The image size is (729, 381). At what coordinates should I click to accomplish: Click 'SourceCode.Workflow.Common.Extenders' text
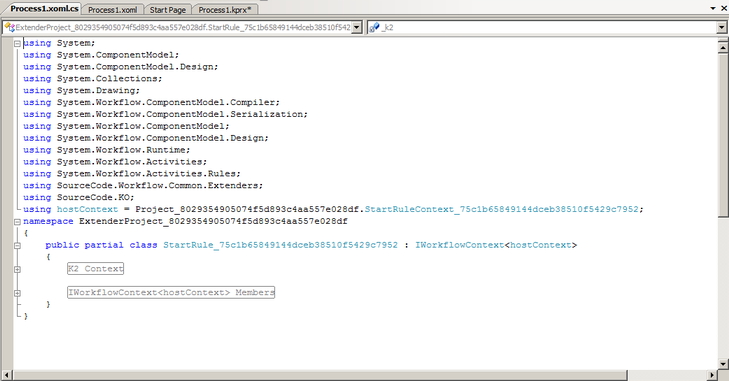click(158, 185)
